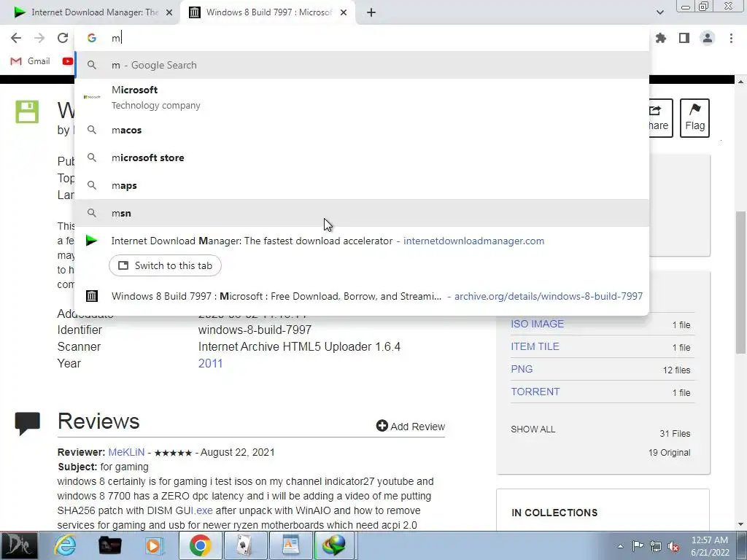The image size is (747, 560).
Task: Expand the tab search chevron
Action: coord(659,12)
